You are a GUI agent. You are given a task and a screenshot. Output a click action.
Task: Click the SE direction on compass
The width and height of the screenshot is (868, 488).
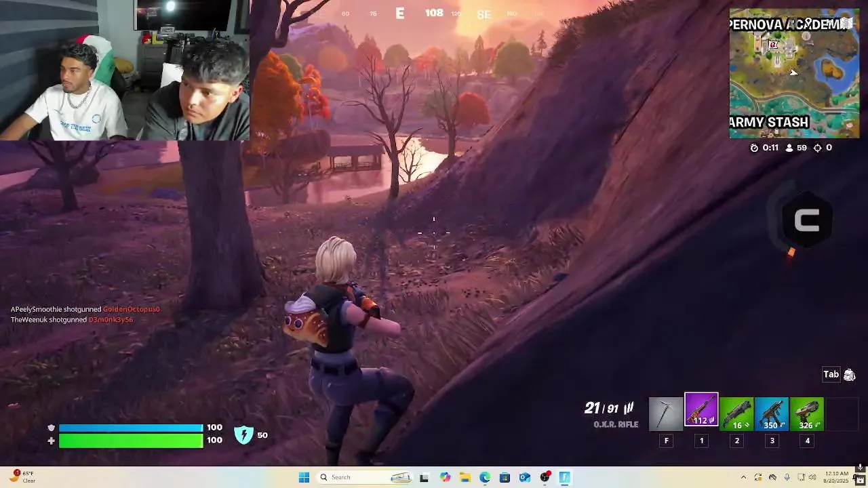pyautogui.click(x=483, y=14)
